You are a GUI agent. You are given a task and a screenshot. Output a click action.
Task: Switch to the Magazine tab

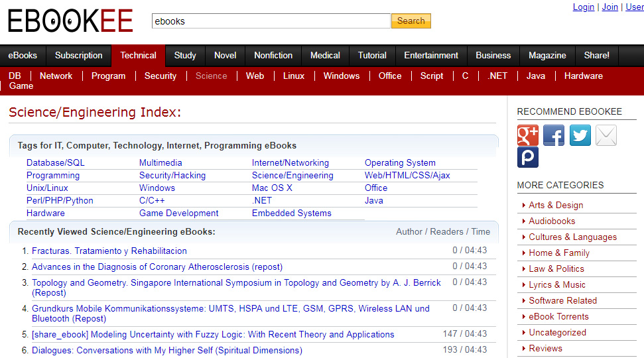pyautogui.click(x=547, y=56)
